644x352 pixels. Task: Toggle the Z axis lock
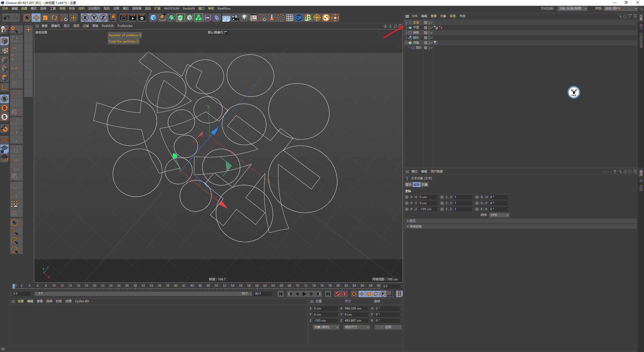click(x=103, y=18)
